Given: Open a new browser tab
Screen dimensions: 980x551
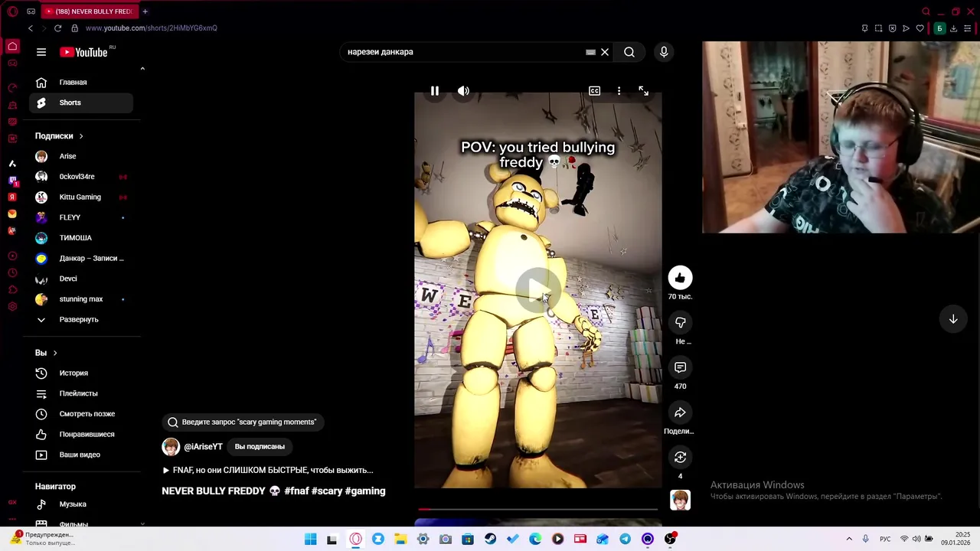Looking at the screenshot, I should pos(145,11).
